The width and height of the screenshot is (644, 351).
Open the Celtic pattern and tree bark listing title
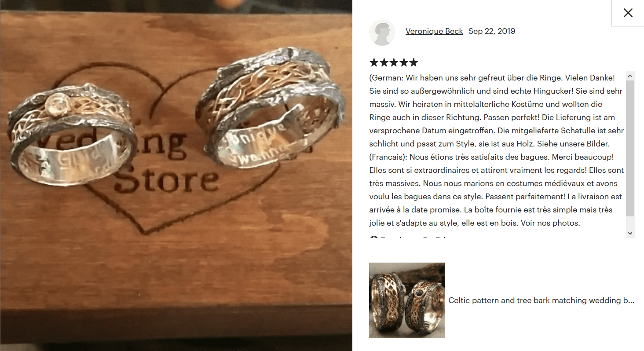pos(541,300)
